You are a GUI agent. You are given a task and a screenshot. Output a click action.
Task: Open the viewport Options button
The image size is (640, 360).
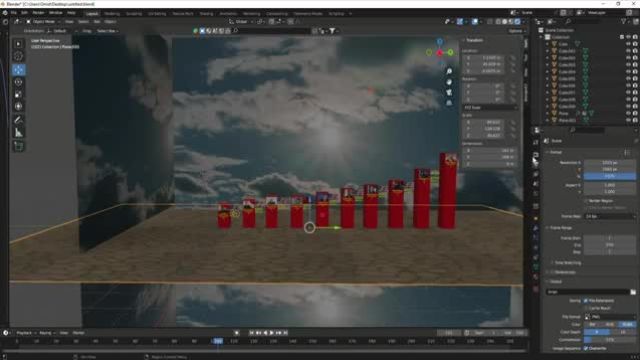coord(516,31)
